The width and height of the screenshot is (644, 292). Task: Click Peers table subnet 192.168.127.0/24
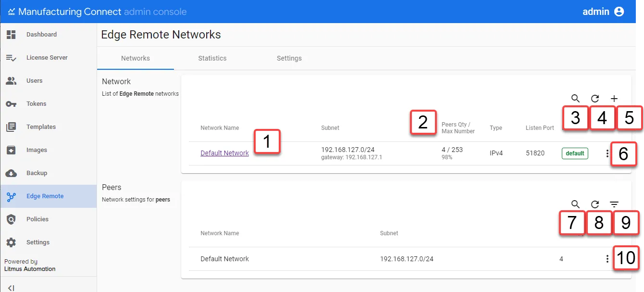pyautogui.click(x=407, y=259)
